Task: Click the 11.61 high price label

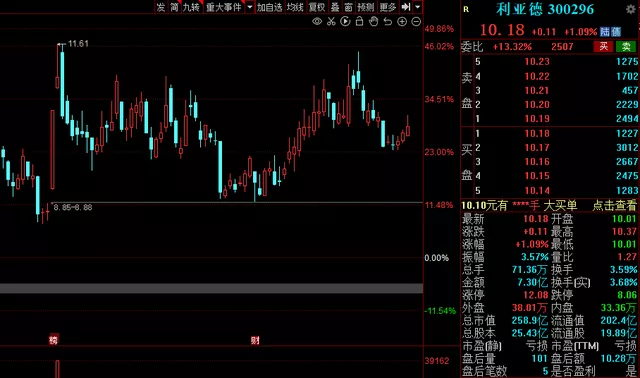Action: (x=78, y=44)
